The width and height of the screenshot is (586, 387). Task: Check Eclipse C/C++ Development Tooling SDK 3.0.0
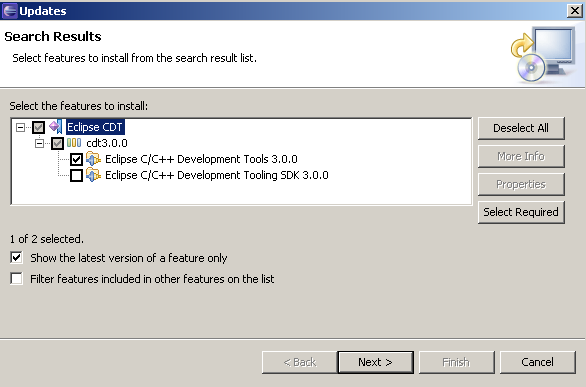click(x=76, y=175)
